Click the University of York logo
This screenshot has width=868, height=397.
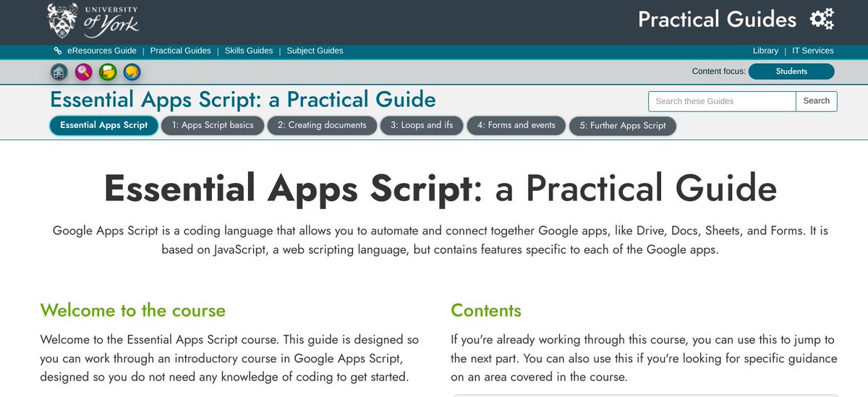coord(93,20)
